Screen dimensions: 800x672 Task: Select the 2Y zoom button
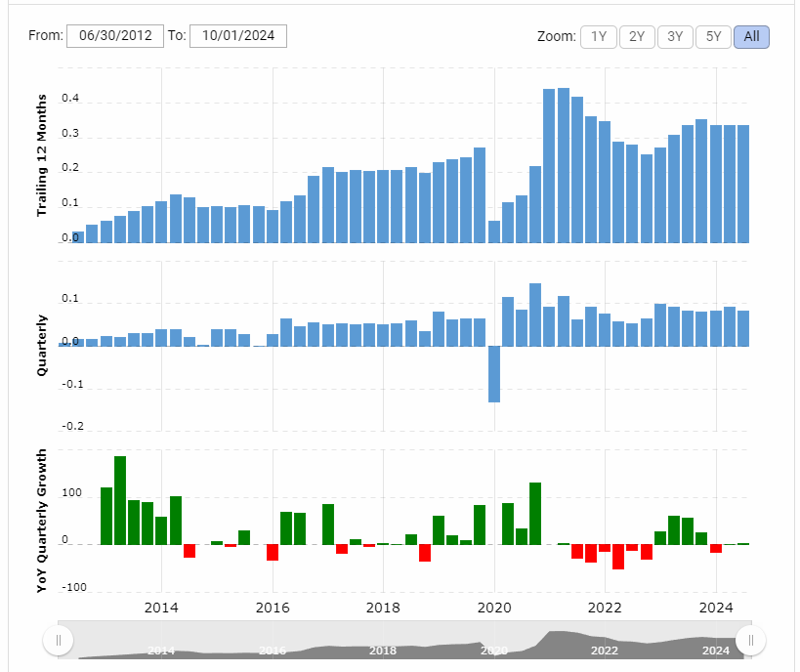tap(637, 37)
